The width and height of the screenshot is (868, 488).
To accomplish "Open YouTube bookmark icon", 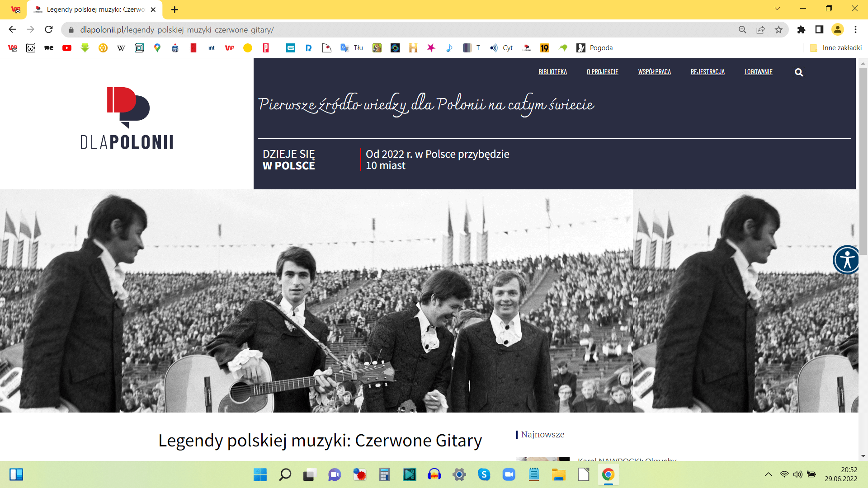I will (x=67, y=48).
